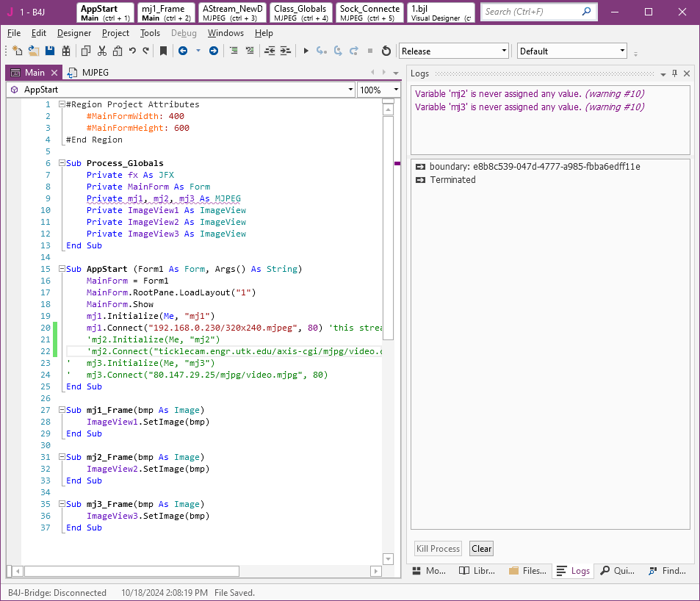Expand the AppStart sub selector dropdown

[350, 90]
